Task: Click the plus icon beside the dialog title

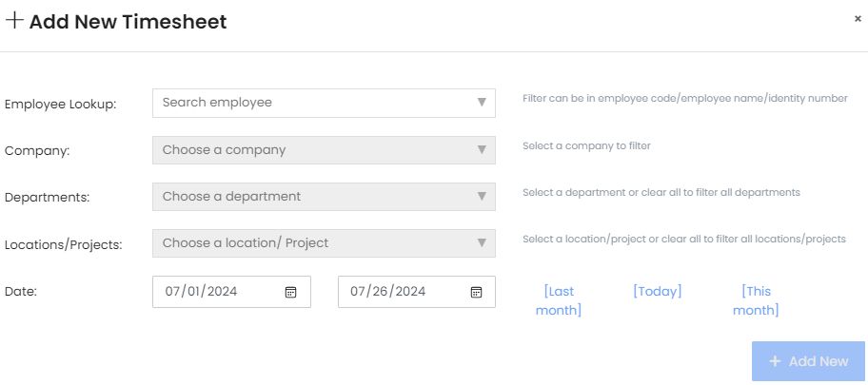Action: [x=14, y=21]
